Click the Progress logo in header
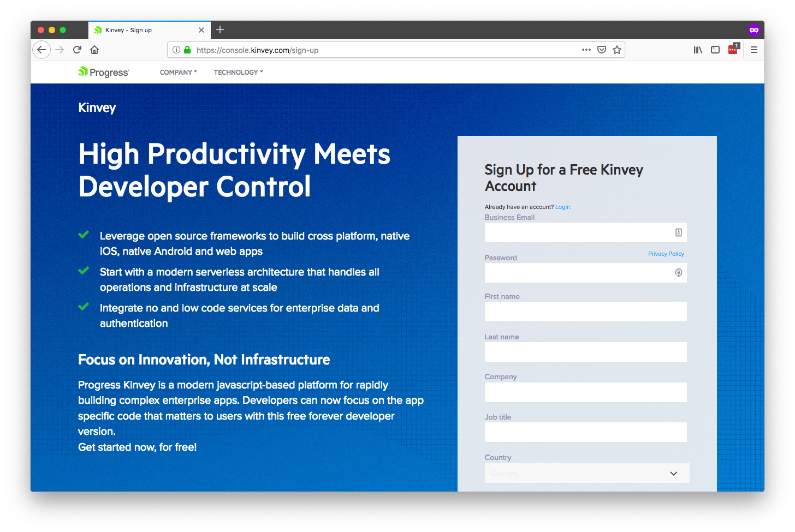795x532 pixels. click(x=104, y=72)
